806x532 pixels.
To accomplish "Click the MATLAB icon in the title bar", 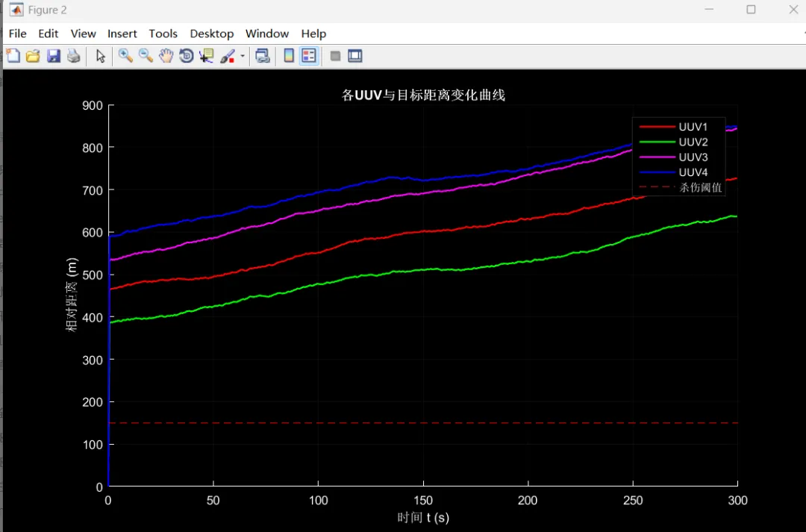I will (16, 10).
